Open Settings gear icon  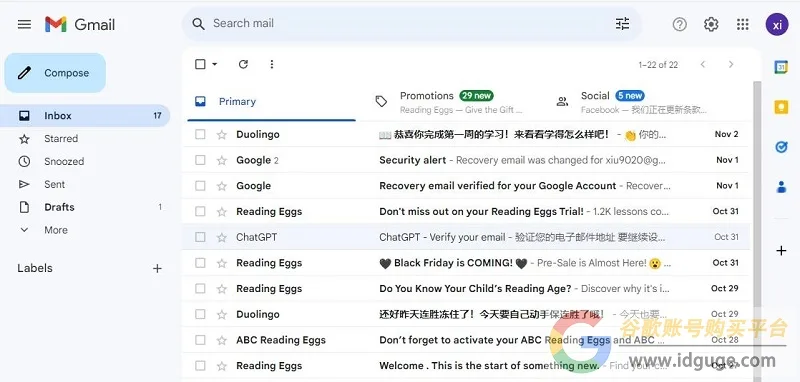click(x=711, y=24)
